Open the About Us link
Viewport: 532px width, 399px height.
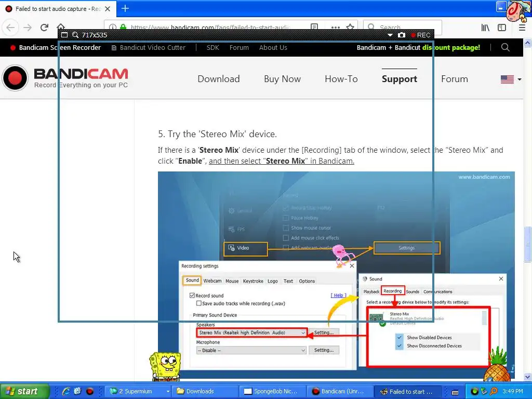(x=273, y=47)
